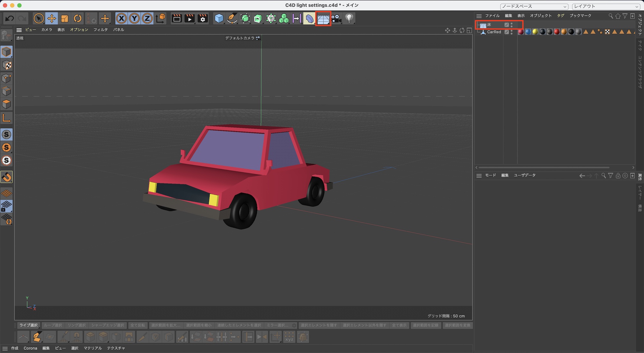Open the タグ menu in Object Manager

tap(560, 15)
